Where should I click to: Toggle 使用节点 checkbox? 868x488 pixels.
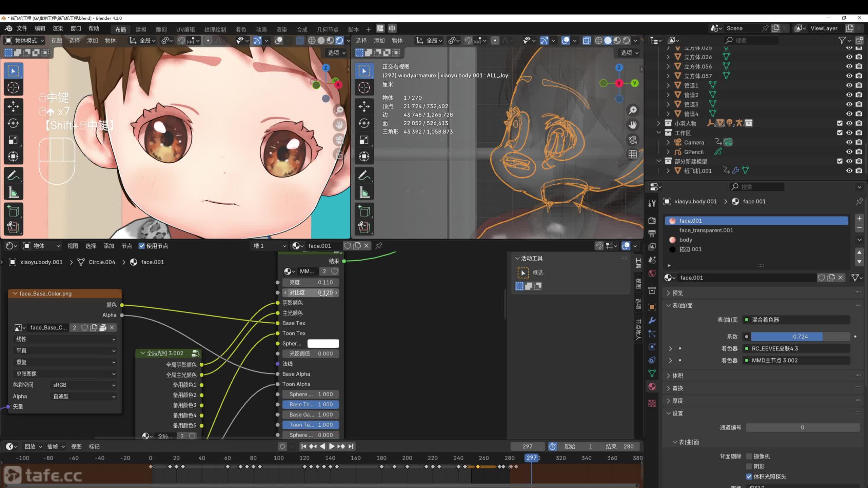pos(142,246)
